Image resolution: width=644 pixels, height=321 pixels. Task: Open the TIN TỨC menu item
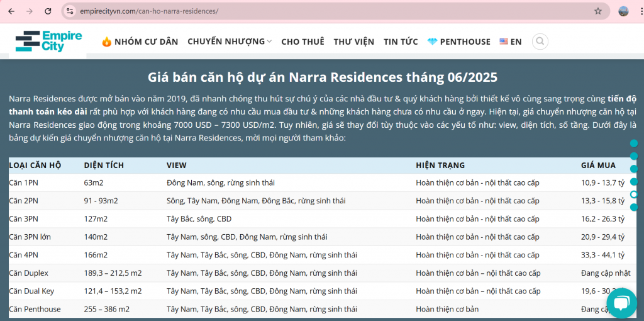pos(401,42)
